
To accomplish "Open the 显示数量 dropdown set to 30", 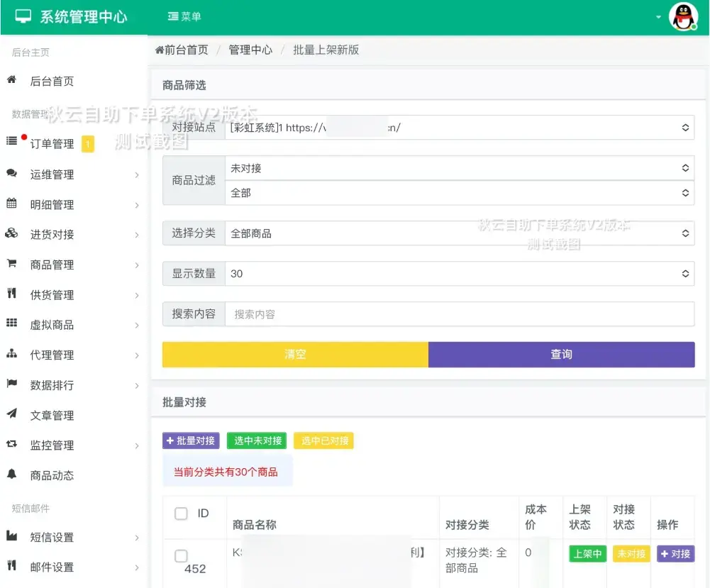I will coord(458,274).
